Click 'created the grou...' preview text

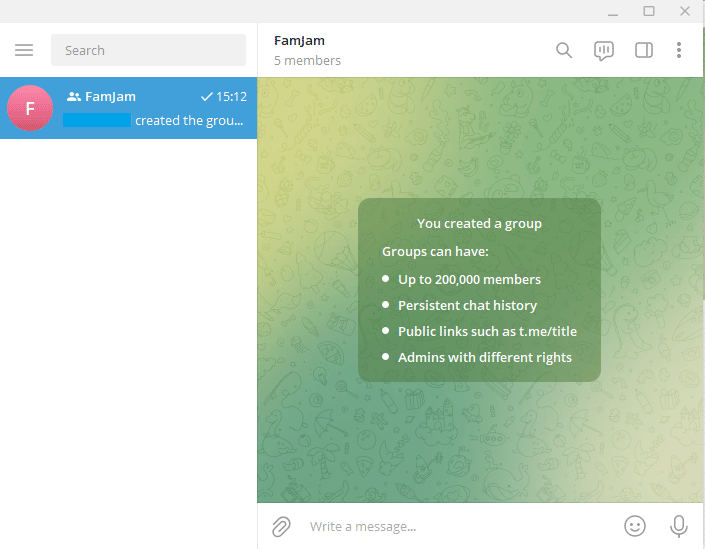point(189,121)
